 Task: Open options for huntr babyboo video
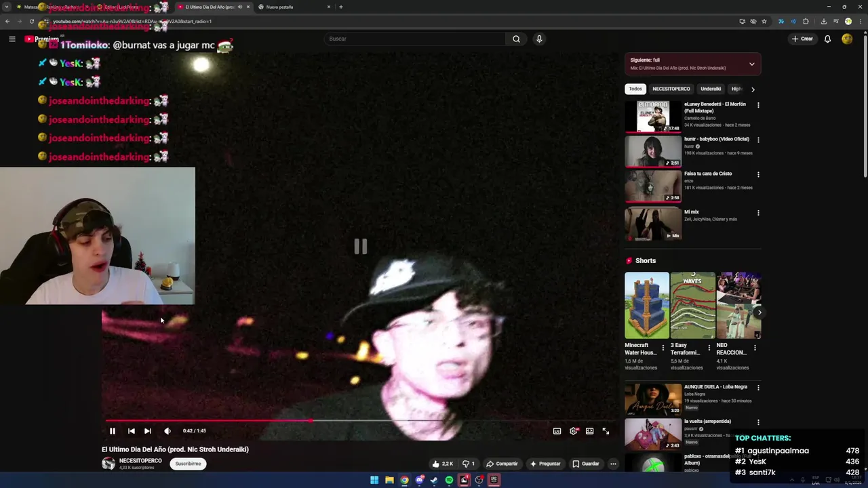tap(758, 140)
